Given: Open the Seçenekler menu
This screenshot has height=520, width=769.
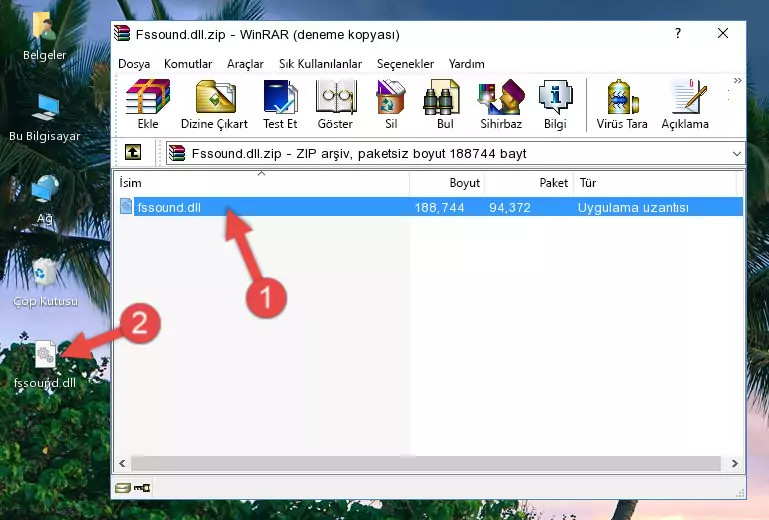Looking at the screenshot, I should (x=405, y=64).
